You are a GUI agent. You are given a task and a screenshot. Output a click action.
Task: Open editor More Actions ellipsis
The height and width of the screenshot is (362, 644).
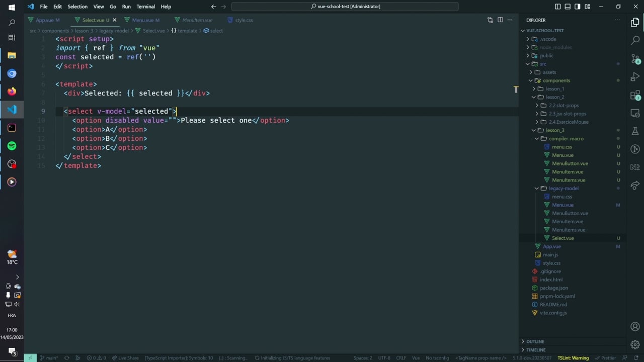click(x=510, y=20)
